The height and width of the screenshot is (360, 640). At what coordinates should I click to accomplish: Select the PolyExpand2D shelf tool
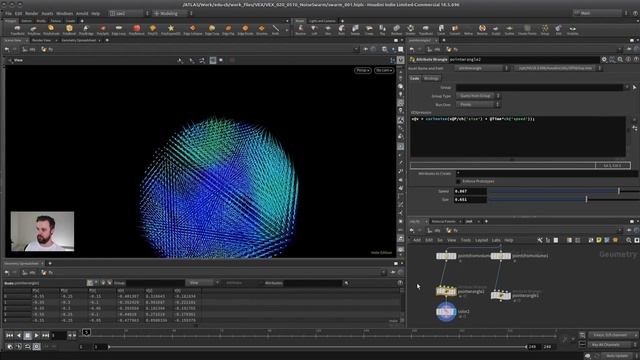tap(171, 29)
